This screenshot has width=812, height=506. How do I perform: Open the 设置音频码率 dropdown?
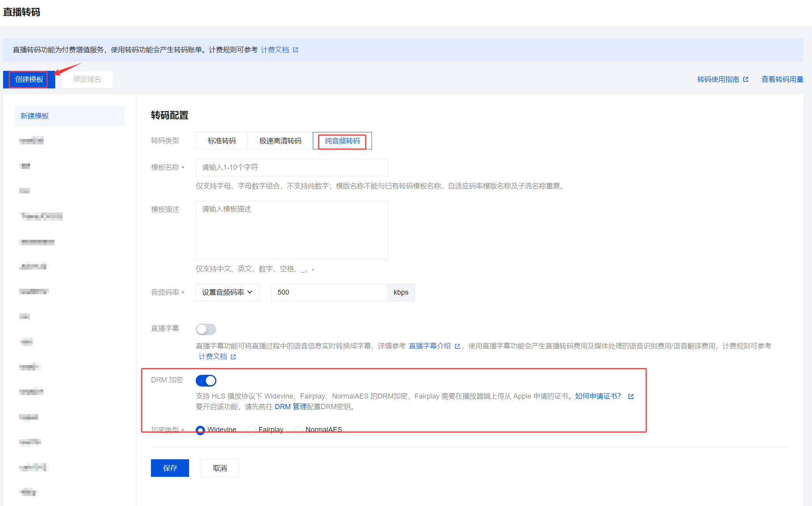[227, 292]
